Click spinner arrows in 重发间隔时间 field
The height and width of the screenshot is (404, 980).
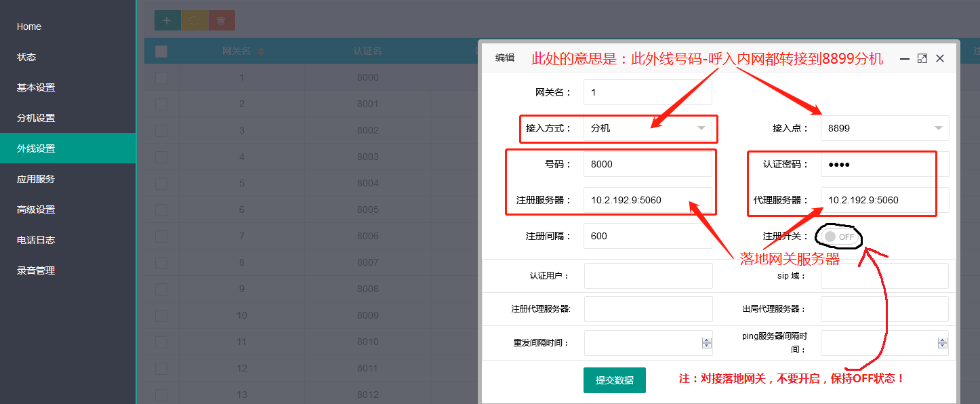(707, 343)
